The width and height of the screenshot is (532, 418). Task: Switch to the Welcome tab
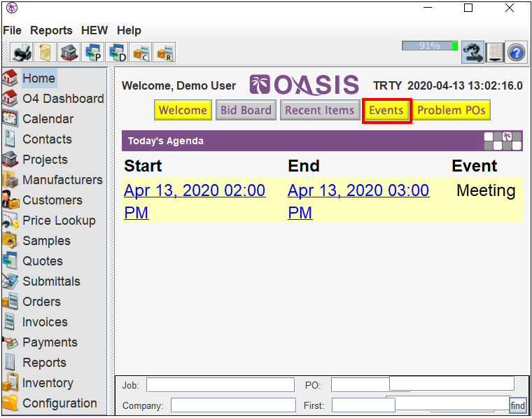pos(183,110)
